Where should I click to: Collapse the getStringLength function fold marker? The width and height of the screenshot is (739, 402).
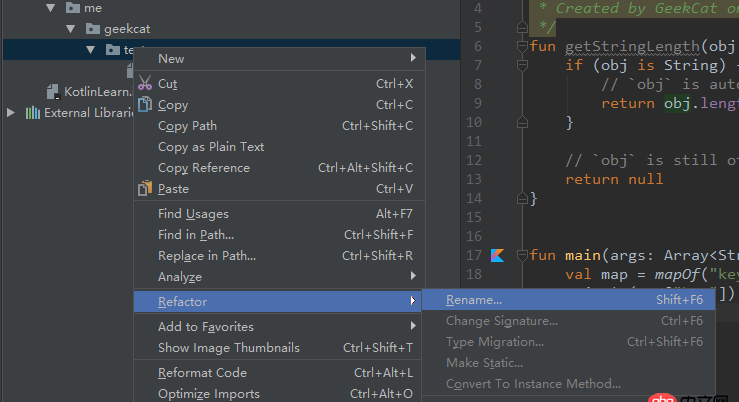522,46
